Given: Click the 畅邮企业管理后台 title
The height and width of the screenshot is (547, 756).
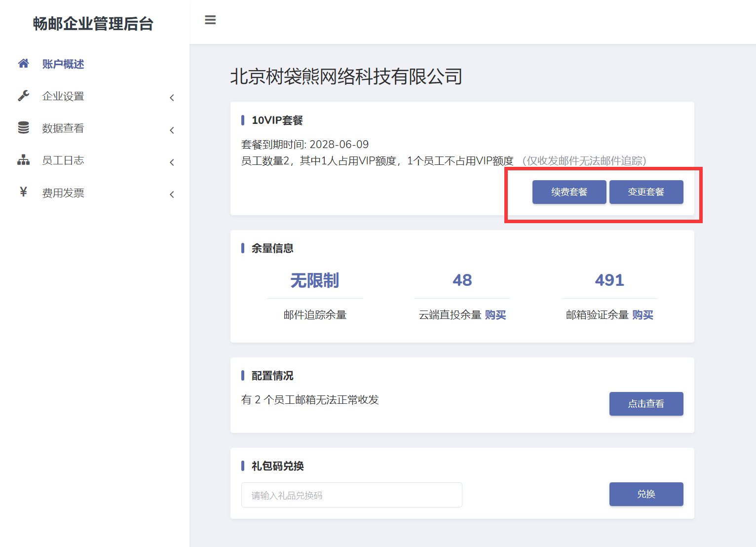Looking at the screenshot, I should tap(93, 24).
